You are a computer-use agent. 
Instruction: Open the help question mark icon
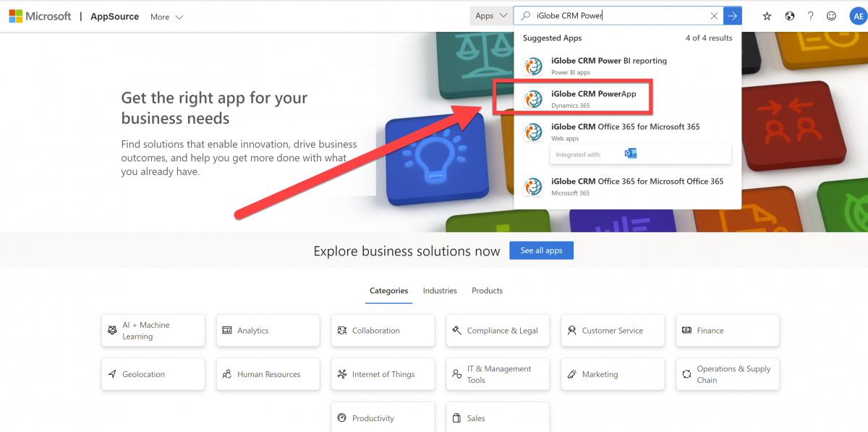811,16
